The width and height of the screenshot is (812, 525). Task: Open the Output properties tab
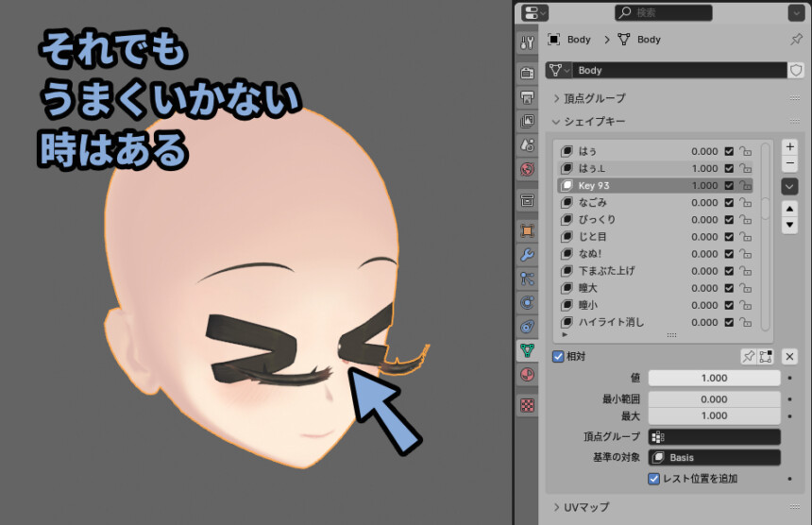(527, 97)
